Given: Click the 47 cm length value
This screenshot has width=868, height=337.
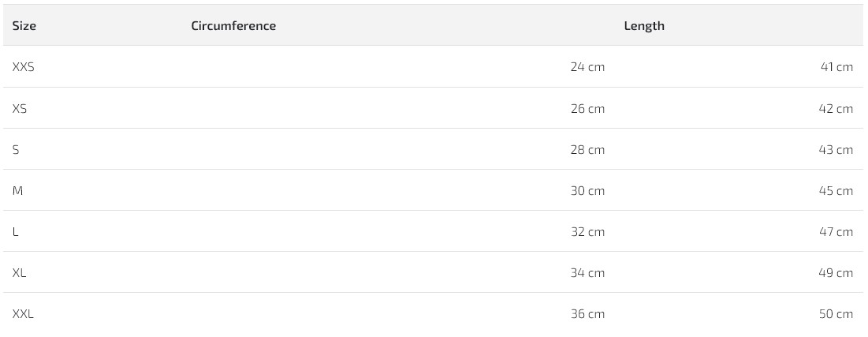Looking at the screenshot, I should pyautogui.click(x=836, y=231).
